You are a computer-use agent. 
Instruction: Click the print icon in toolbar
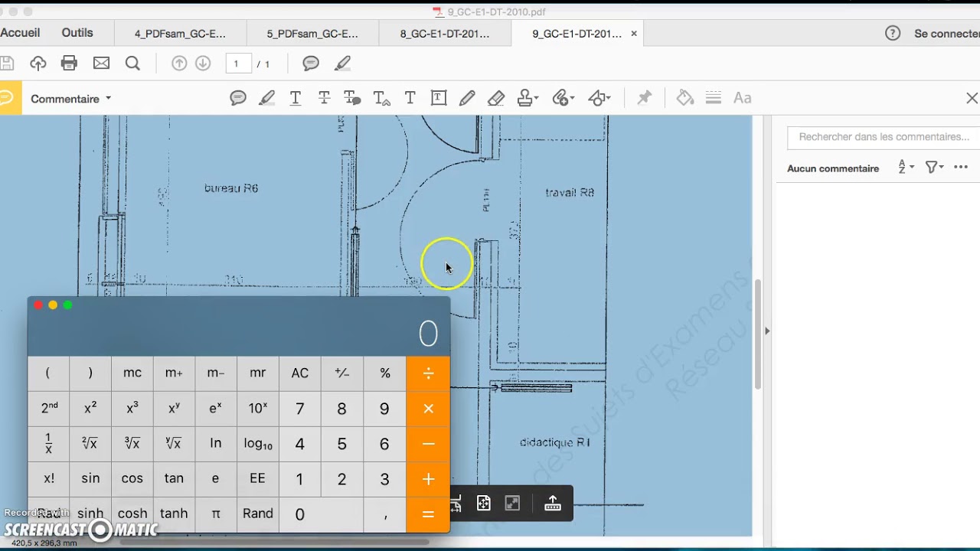70,64
